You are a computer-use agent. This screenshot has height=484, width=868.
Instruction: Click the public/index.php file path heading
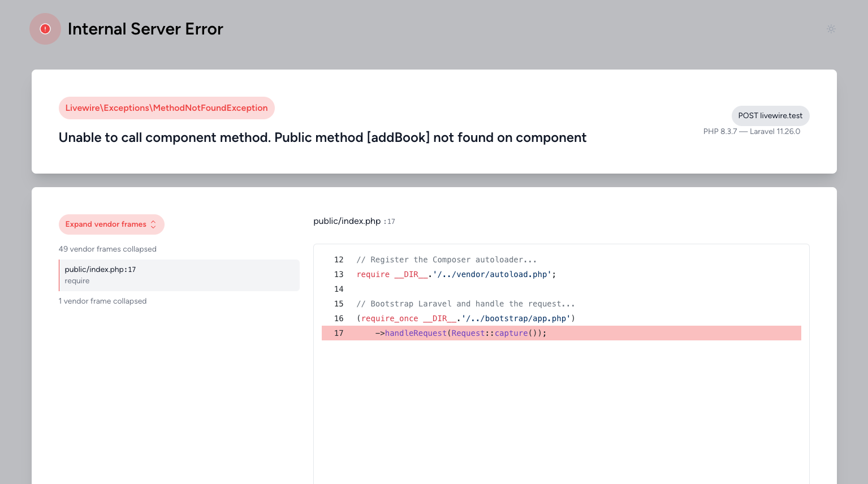[347, 221]
